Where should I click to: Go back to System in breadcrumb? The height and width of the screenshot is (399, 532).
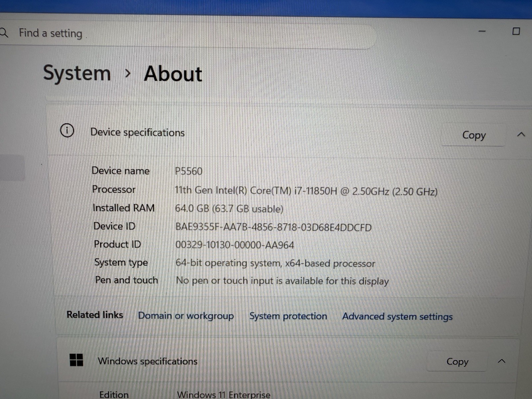click(77, 73)
